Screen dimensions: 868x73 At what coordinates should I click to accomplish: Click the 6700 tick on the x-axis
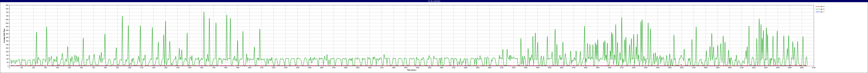click(813, 68)
